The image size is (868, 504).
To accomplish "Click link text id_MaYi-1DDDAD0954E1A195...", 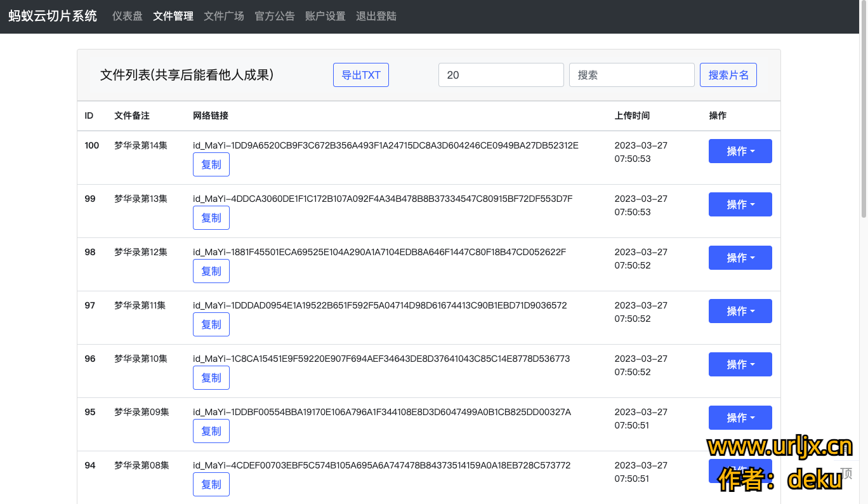I will point(380,305).
